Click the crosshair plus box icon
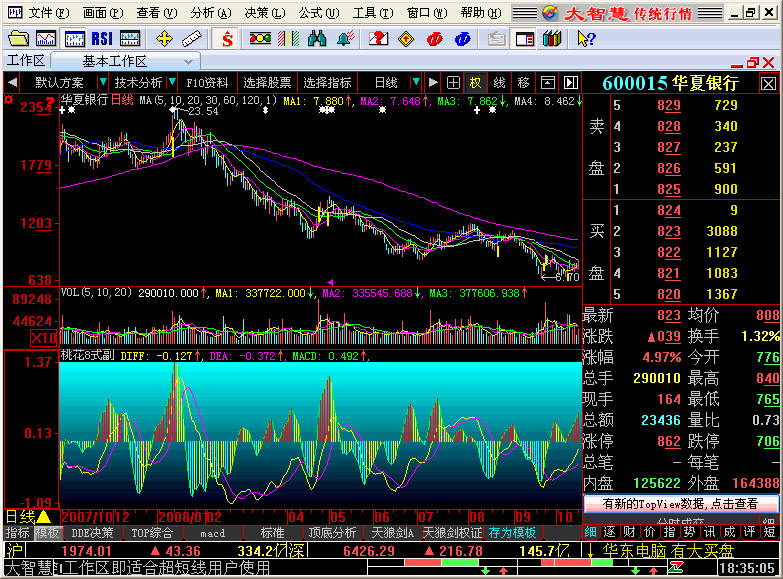This screenshot has width=783, height=579. coord(453,82)
